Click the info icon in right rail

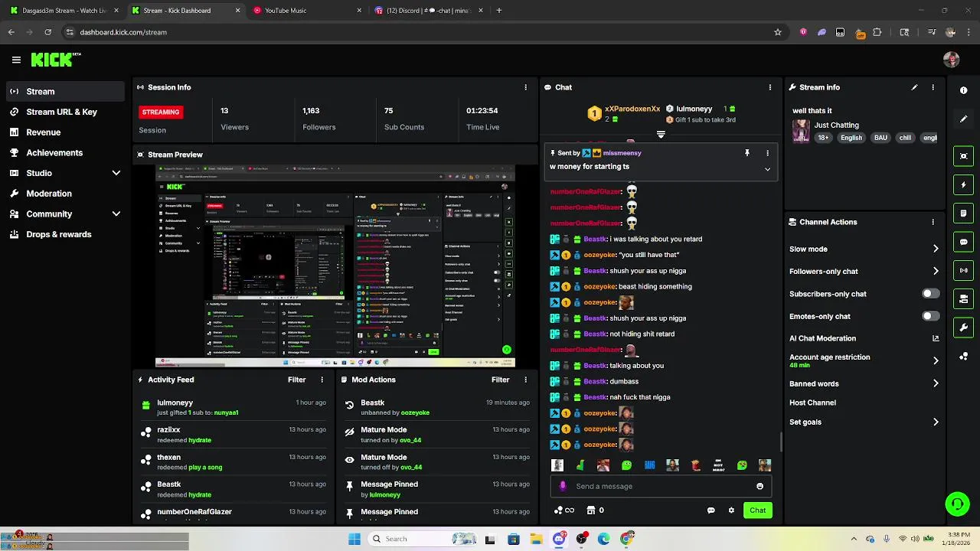(964, 90)
